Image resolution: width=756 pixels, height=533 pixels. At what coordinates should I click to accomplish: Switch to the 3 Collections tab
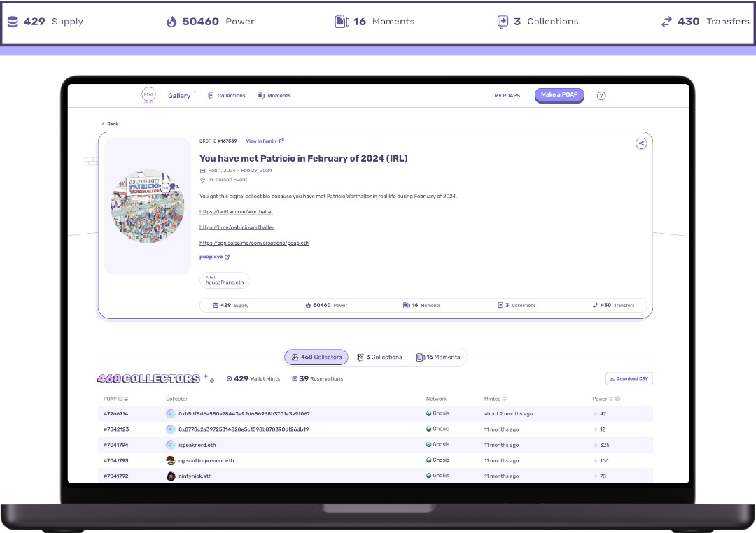pyautogui.click(x=379, y=357)
